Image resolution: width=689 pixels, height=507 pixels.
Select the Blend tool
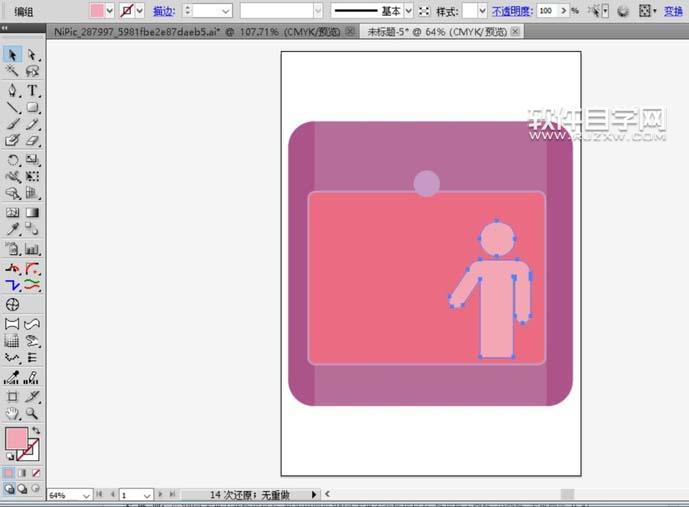[x=32, y=229]
